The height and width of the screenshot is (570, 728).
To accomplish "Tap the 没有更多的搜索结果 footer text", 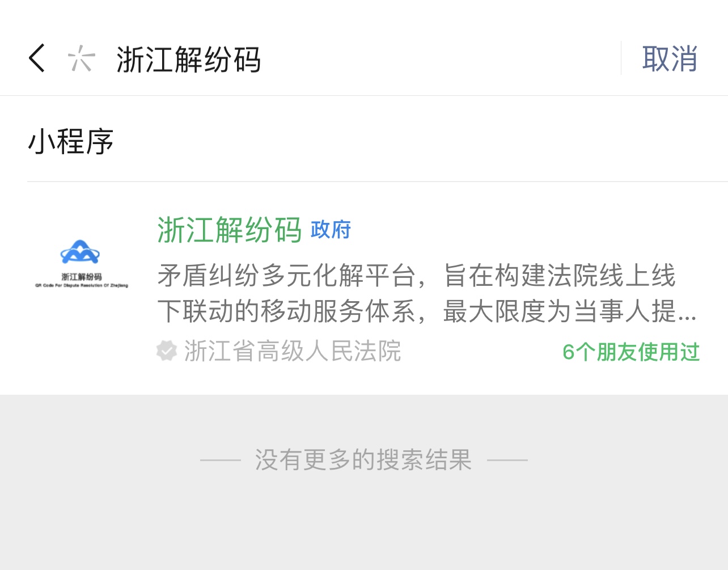I will [363, 459].
